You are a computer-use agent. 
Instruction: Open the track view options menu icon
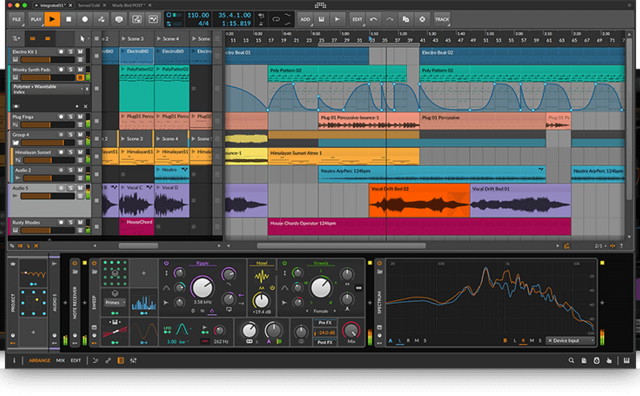click(16, 39)
